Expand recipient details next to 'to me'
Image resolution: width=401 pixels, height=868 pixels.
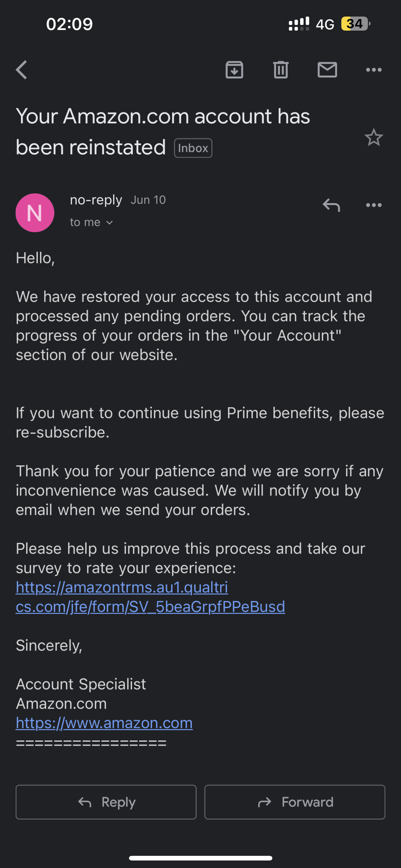pos(109,222)
